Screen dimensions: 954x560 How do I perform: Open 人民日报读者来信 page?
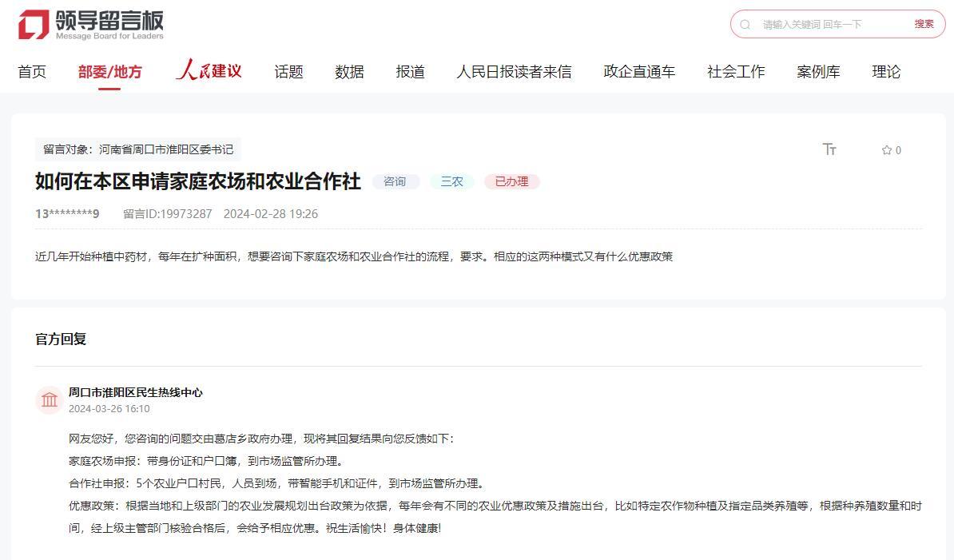[514, 72]
